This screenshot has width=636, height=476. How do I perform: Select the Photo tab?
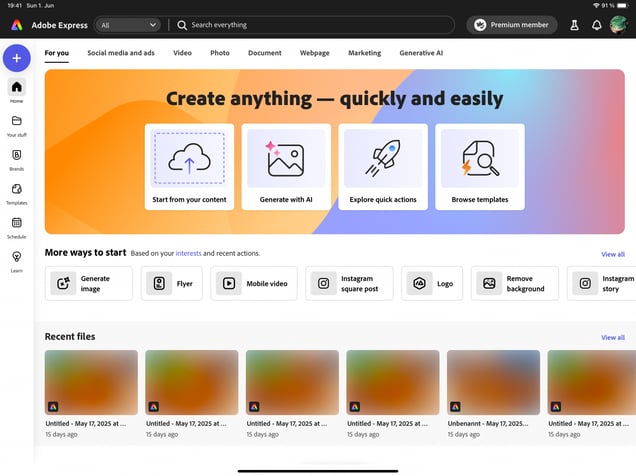[x=219, y=52]
